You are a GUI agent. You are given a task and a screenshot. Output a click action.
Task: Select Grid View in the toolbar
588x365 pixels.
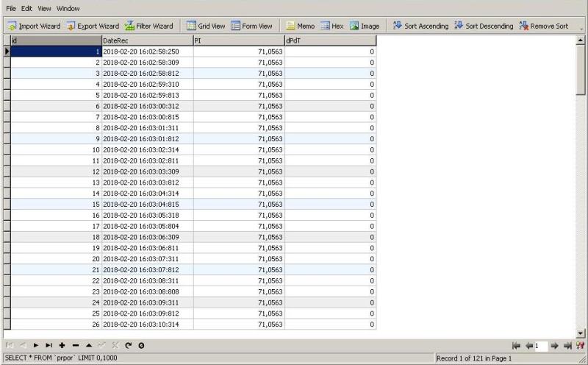coord(206,26)
